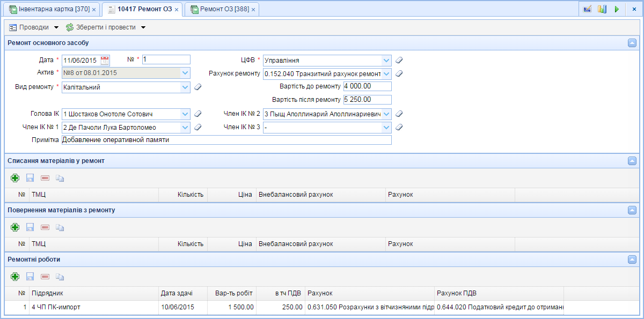
Task: Open calendar picker next to Дата field
Action: (105, 60)
